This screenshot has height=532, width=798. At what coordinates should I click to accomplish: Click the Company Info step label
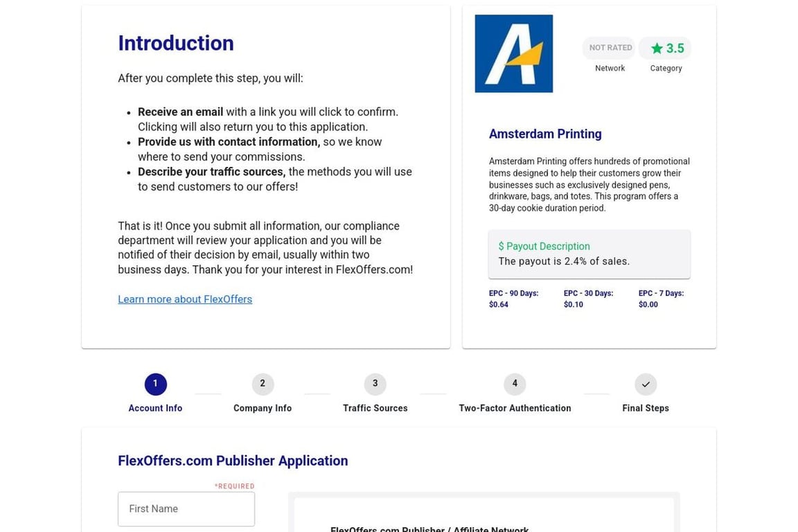pyautogui.click(x=263, y=408)
